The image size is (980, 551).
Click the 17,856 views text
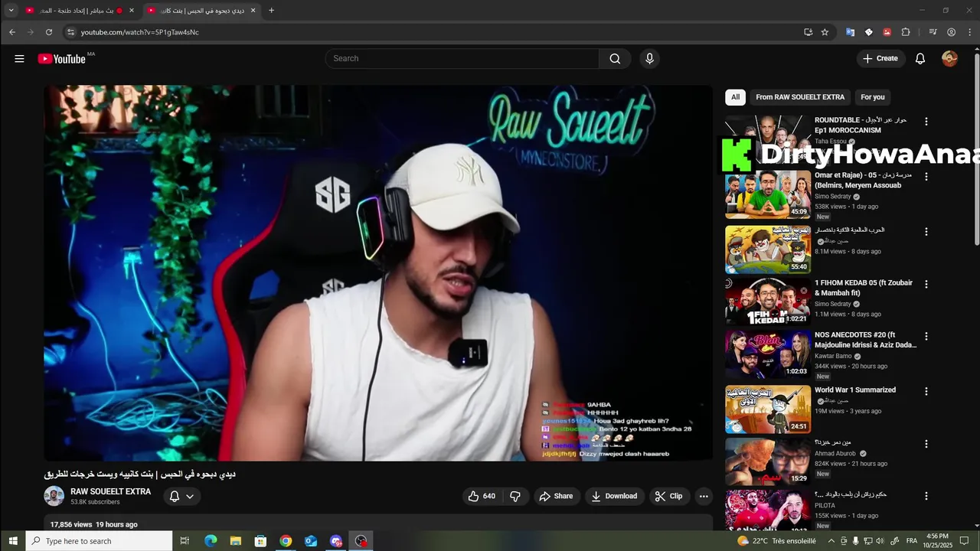71,525
